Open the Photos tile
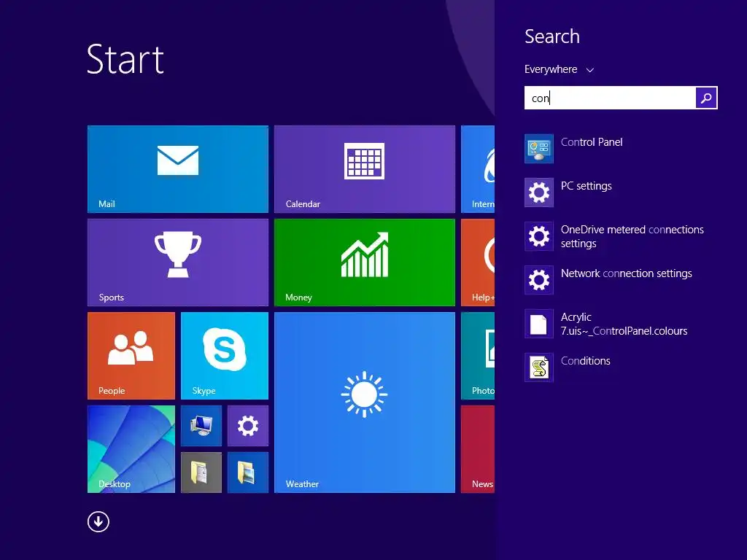Screen dimensions: 747x560 click(478, 356)
